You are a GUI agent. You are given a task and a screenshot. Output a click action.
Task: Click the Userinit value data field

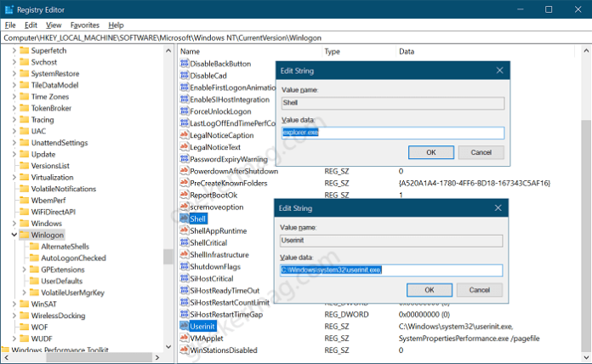click(x=392, y=270)
